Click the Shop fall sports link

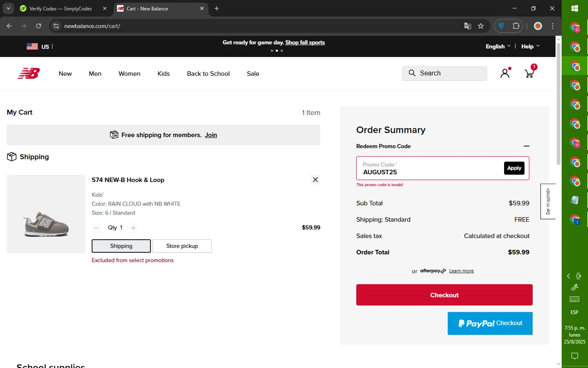click(x=305, y=42)
